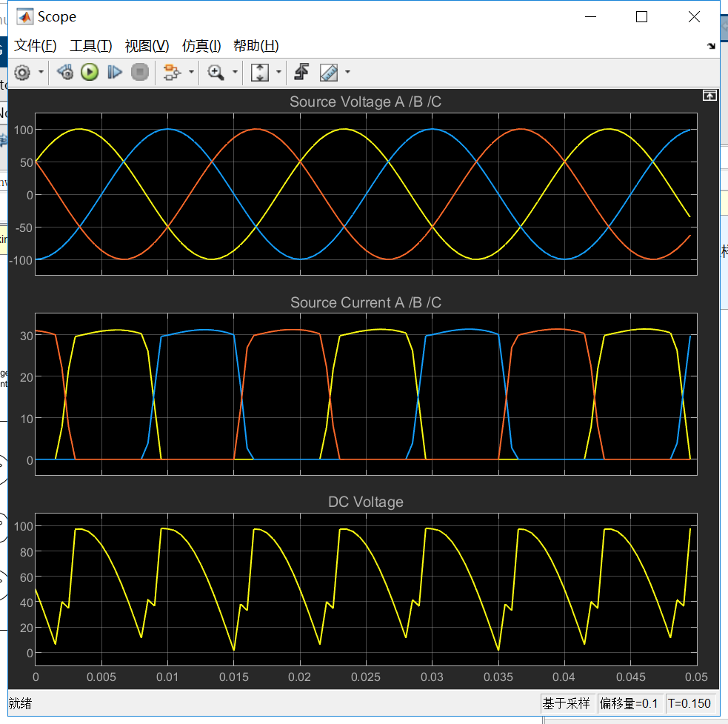Click the 基于采样 status bar entry
Screen dimensions: 728x724
pos(567,703)
